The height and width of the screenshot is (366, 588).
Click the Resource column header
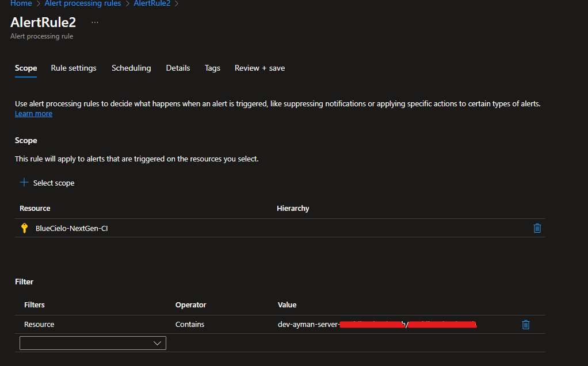point(35,209)
